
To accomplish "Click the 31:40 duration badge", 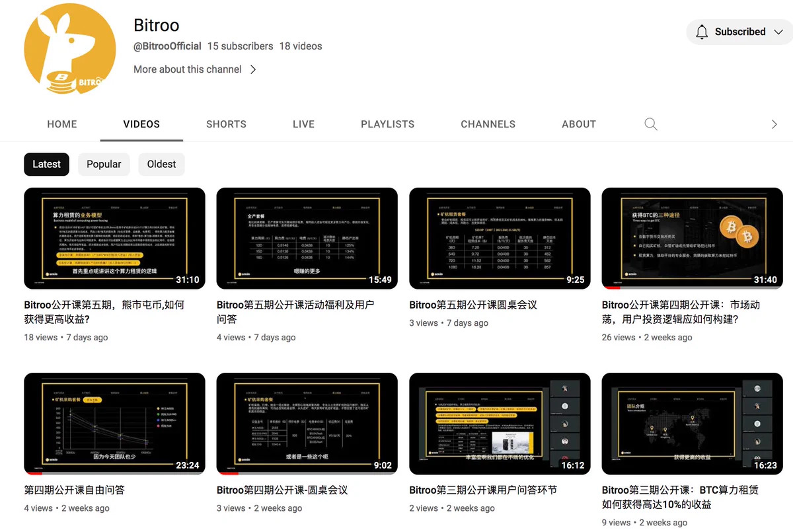I will pos(765,280).
